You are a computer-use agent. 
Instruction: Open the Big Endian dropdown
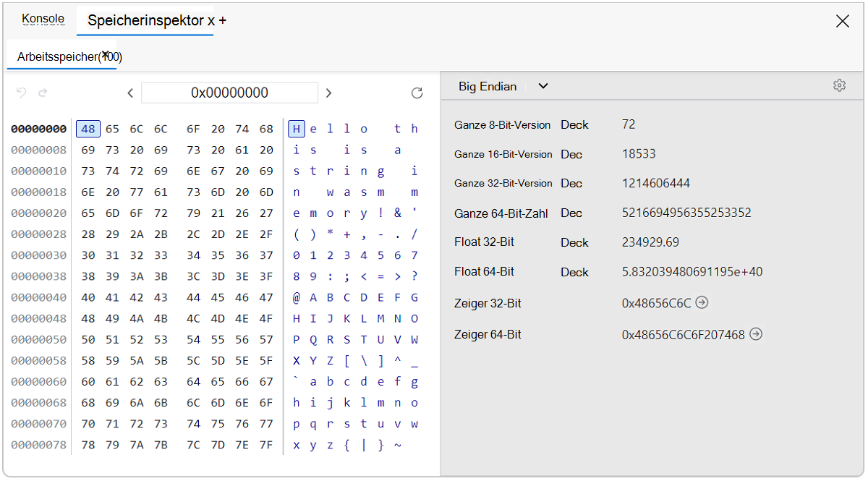(503, 86)
